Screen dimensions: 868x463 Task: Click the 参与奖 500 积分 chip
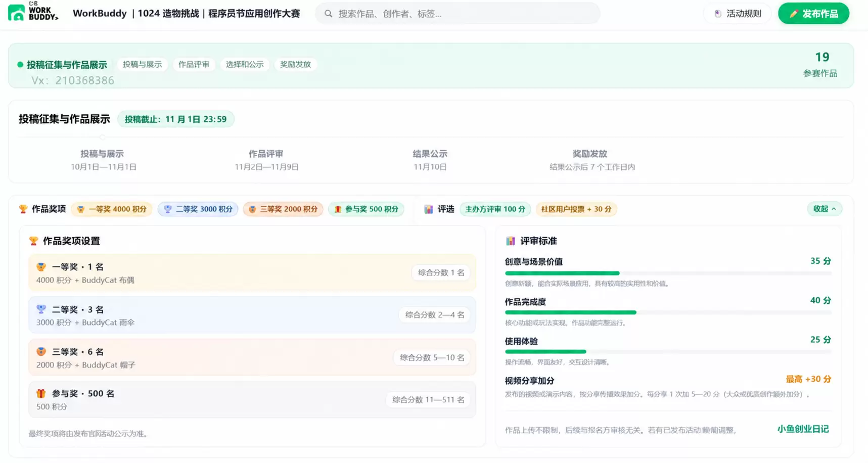click(x=367, y=209)
